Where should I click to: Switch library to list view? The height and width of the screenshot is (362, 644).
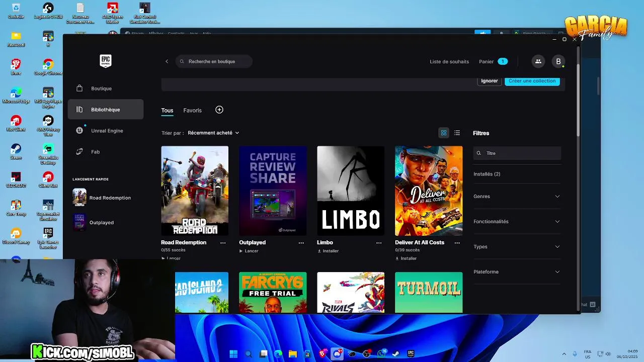click(457, 133)
